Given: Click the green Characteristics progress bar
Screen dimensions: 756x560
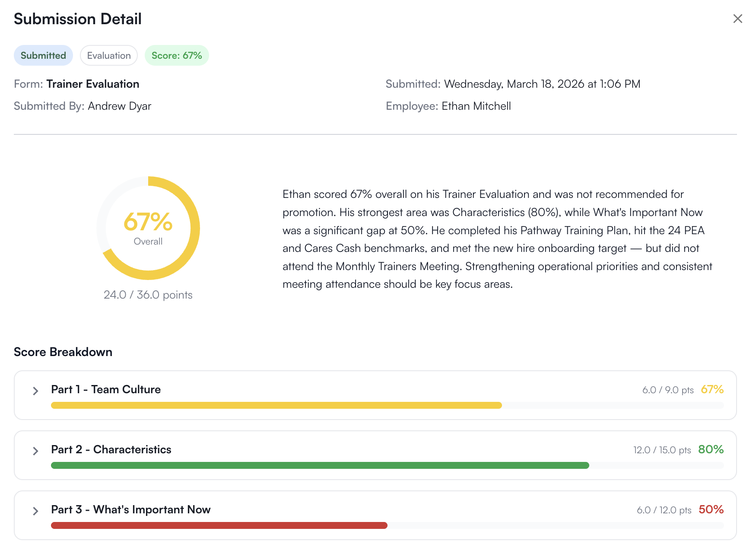Looking at the screenshot, I should pos(320,465).
